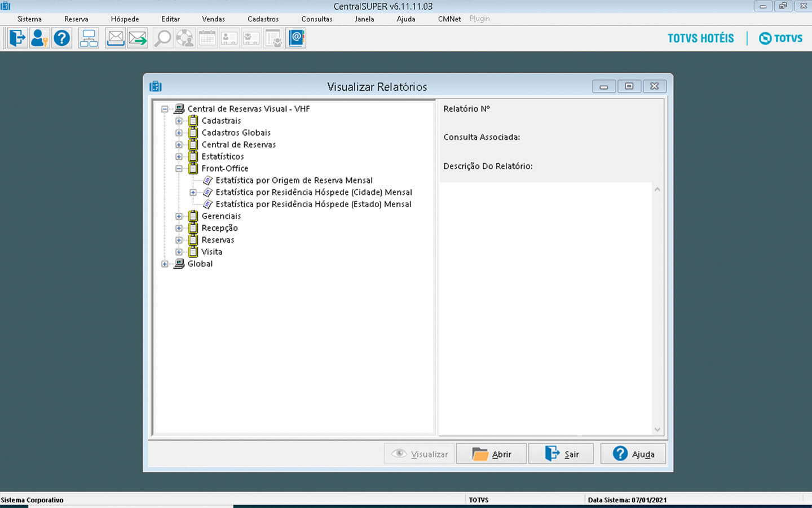Expand the Cadastrais tree folder
This screenshot has height=508, width=812.
pyautogui.click(x=179, y=121)
